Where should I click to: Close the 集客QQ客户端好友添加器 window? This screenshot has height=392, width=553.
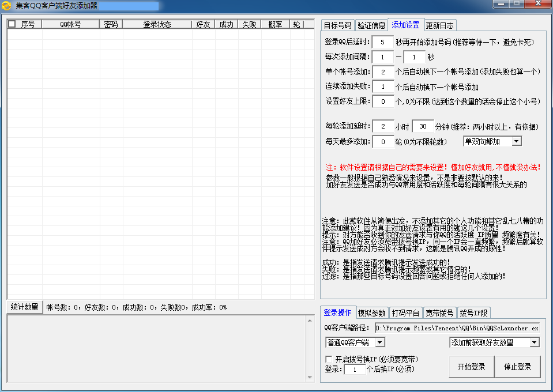(538, 4)
